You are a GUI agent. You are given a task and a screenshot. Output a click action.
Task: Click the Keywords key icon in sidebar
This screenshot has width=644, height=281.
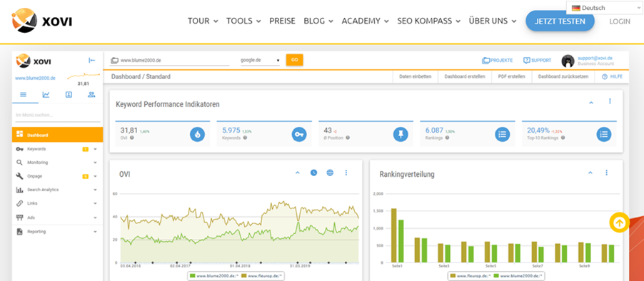pyautogui.click(x=19, y=149)
